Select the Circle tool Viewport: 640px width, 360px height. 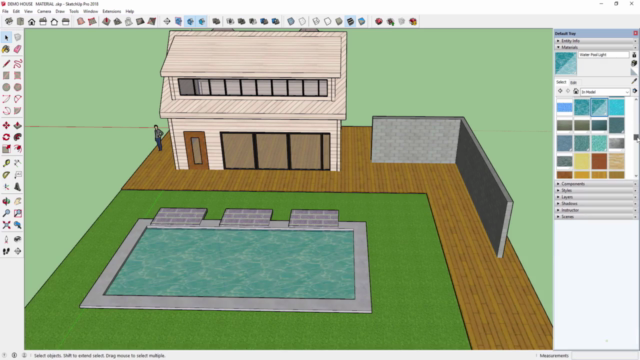(6, 87)
